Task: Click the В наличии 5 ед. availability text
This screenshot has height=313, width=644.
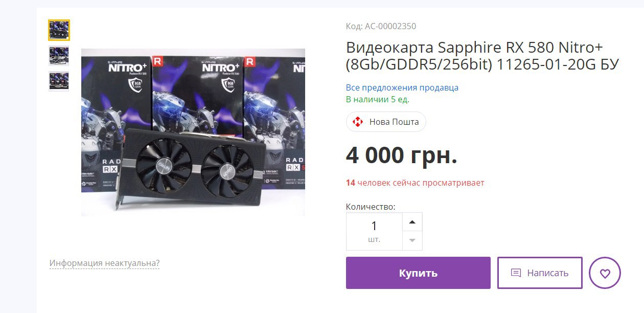Action: click(x=378, y=99)
